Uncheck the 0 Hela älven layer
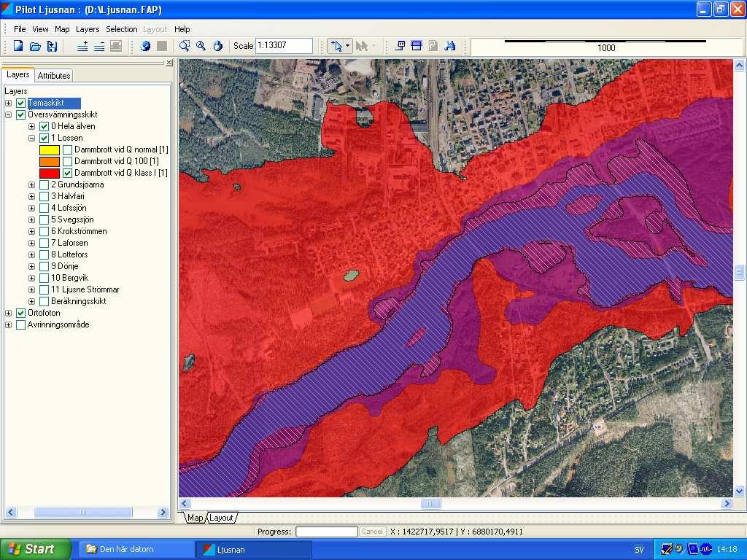The height and width of the screenshot is (560, 747). [x=44, y=126]
